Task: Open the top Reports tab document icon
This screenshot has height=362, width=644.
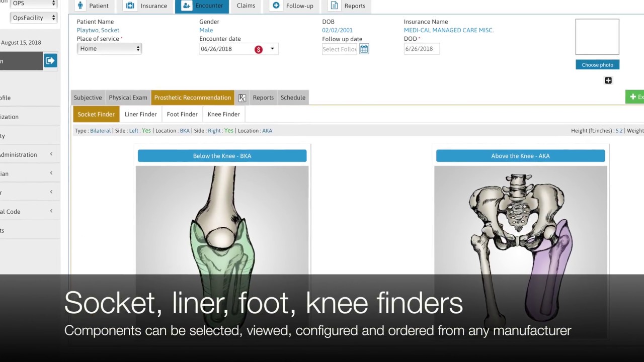Action: [x=334, y=6]
